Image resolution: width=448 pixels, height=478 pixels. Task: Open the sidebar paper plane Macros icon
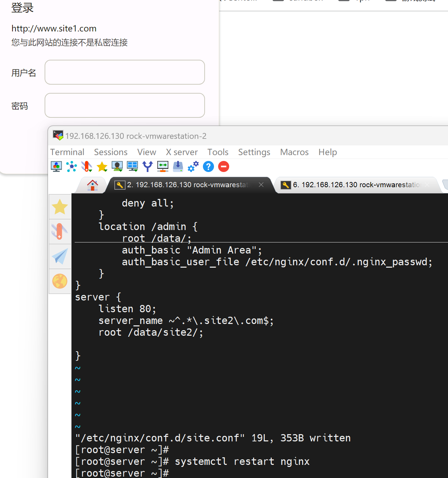click(x=60, y=257)
